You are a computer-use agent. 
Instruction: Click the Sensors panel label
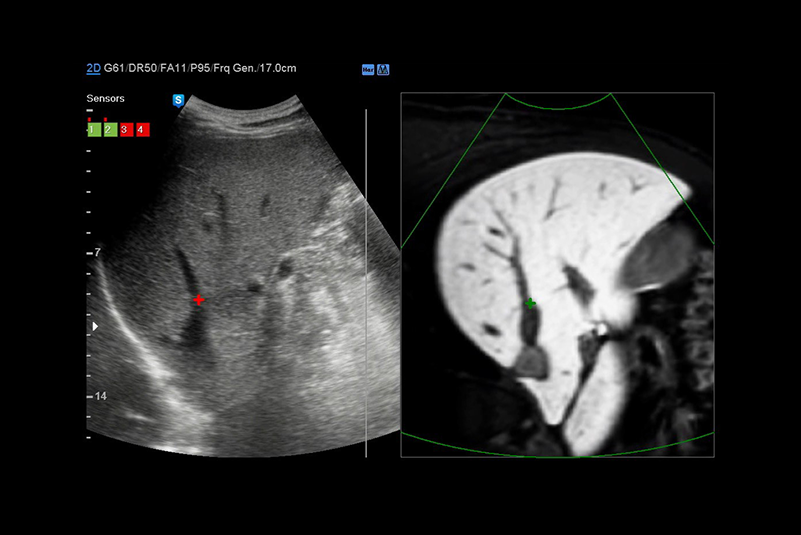(105, 100)
